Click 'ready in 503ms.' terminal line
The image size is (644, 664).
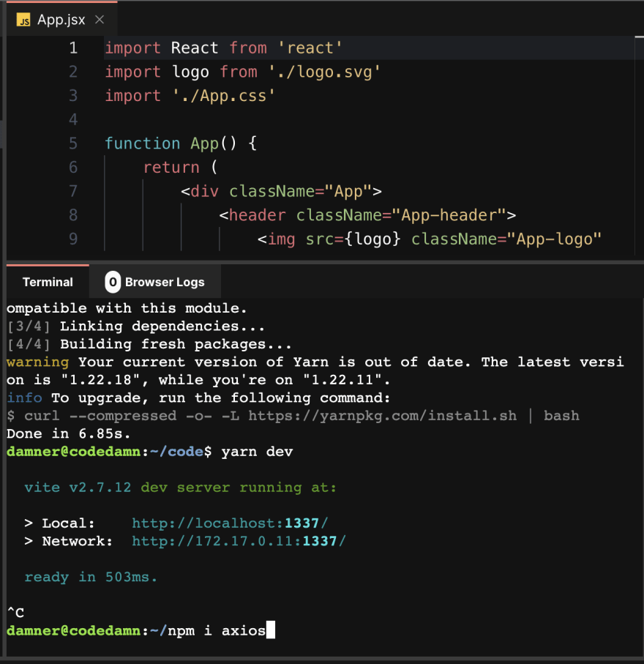(x=91, y=577)
